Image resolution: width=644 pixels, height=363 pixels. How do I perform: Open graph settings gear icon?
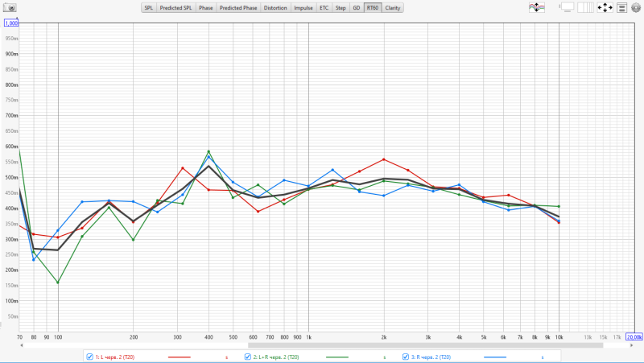tap(636, 7)
